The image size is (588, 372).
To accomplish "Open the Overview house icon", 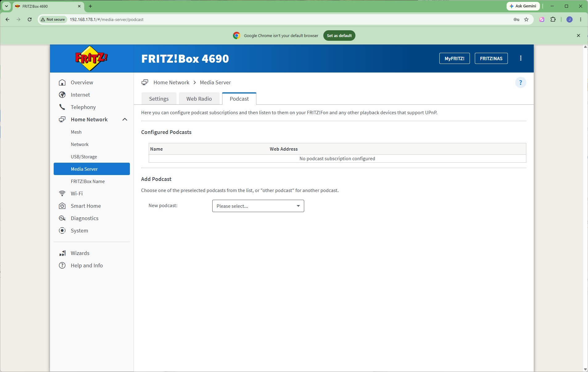I will coord(62,82).
